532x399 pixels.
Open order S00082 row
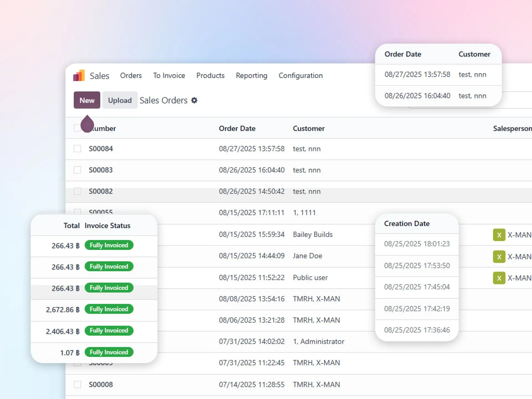click(101, 191)
